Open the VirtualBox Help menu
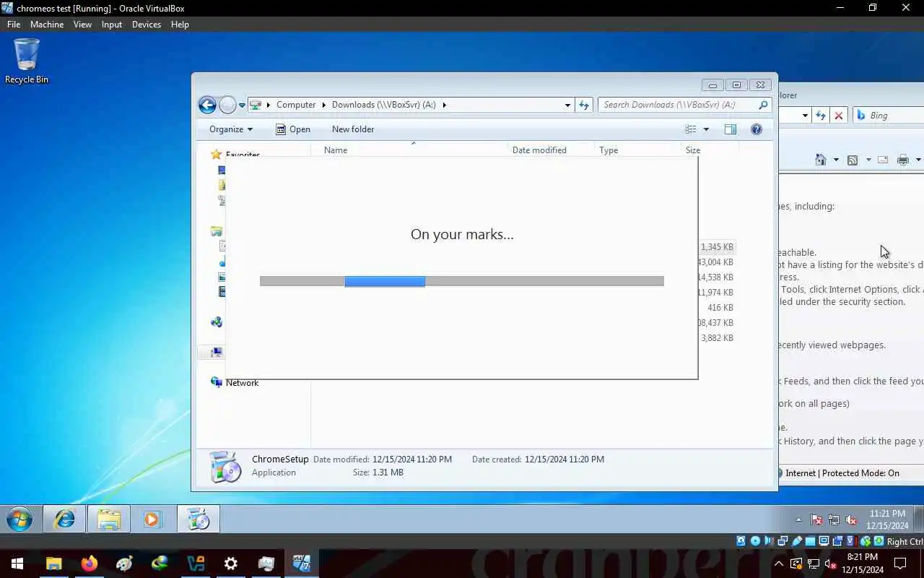The width and height of the screenshot is (924, 578). (x=180, y=25)
